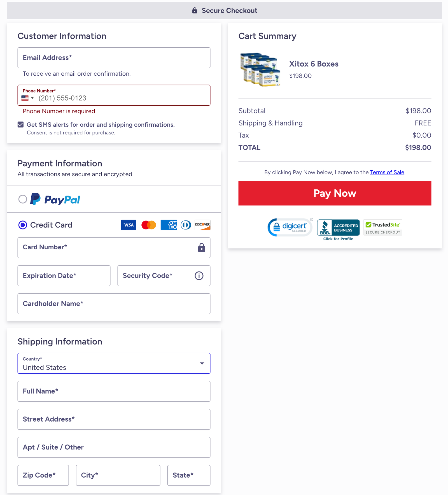Click the DigiCert Secured badge

[290, 227]
